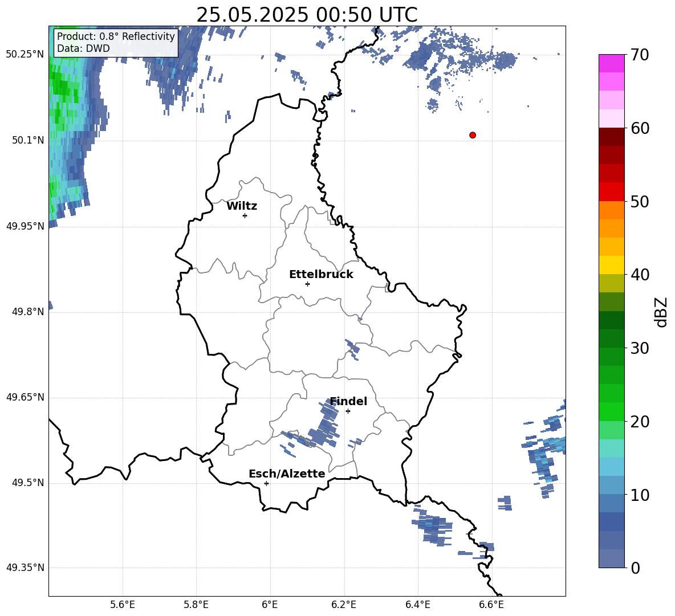The image size is (675, 616).
Task: Click the Wiltz station cross marker
Action: [x=245, y=215]
